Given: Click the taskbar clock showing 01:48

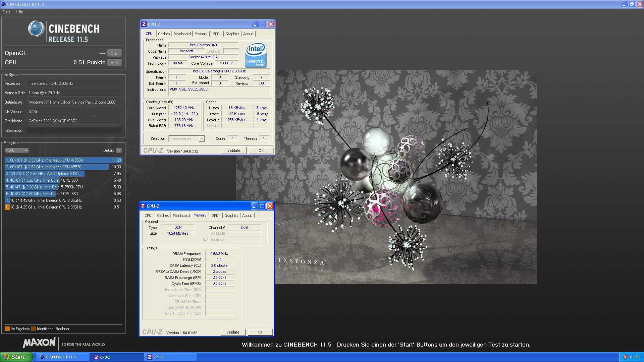Looking at the screenshot, I should (634, 357).
